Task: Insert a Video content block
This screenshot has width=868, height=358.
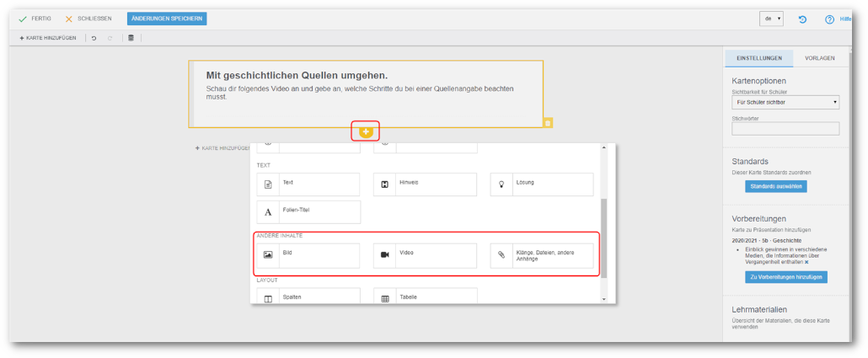Action: [x=425, y=255]
